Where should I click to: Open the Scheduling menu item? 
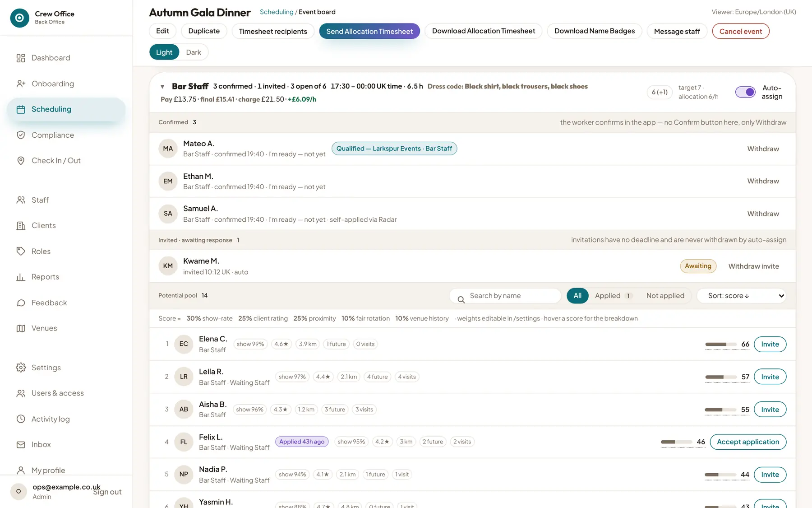[66, 109]
